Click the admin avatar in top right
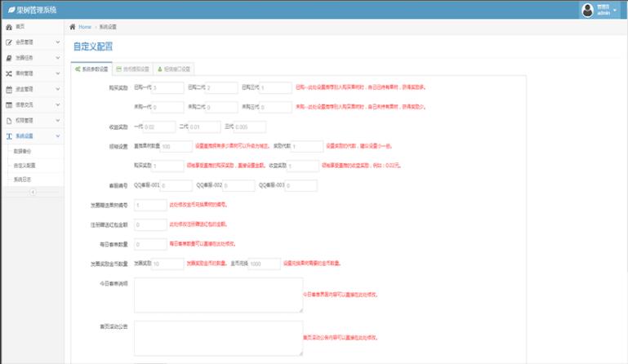 [x=587, y=10]
